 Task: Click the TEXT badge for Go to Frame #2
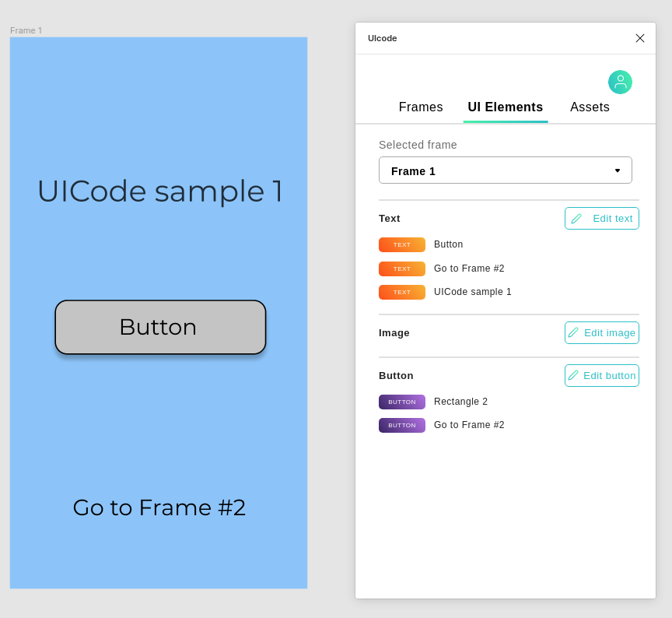point(402,269)
